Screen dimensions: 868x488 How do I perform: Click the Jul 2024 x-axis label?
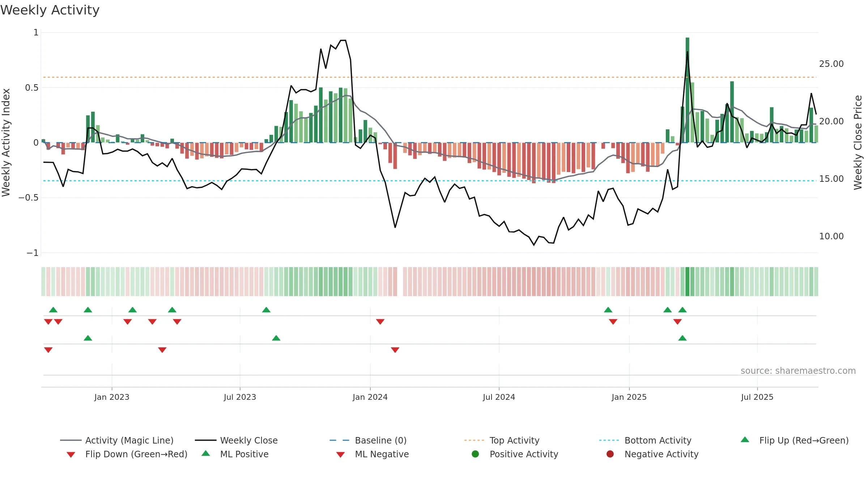point(499,397)
